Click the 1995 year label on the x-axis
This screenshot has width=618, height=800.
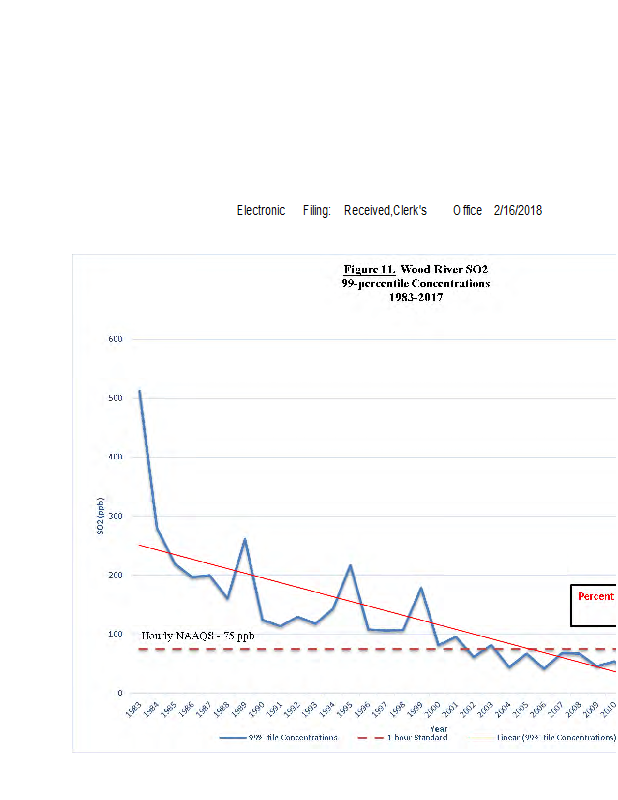click(345, 711)
